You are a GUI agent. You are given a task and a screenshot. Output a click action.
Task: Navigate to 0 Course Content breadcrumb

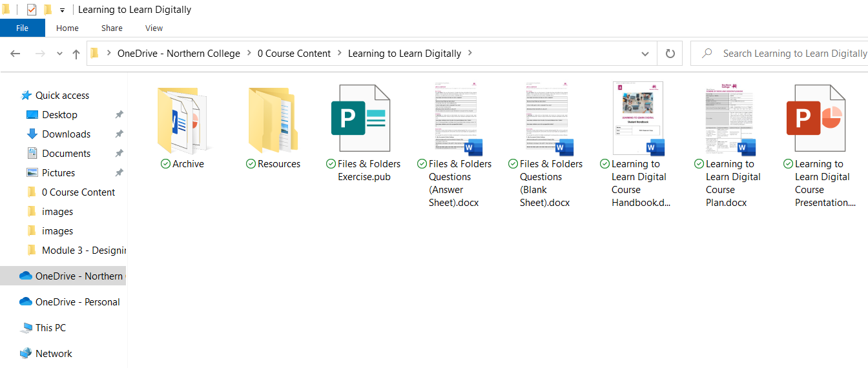point(294,54)
